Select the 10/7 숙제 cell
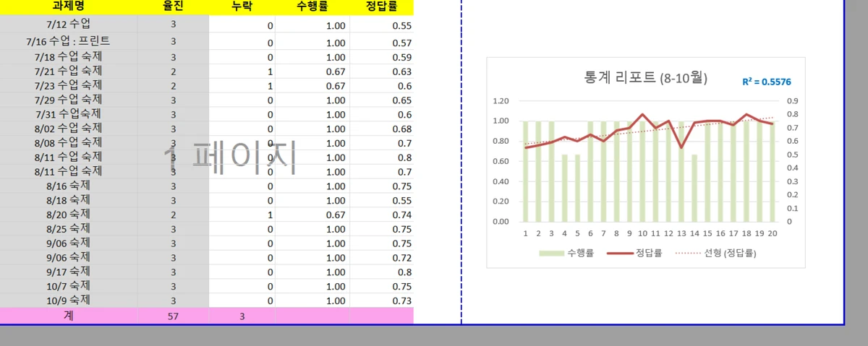Viewport: 868px width, 346px height. pyautogui.click(x=68, y=286)
